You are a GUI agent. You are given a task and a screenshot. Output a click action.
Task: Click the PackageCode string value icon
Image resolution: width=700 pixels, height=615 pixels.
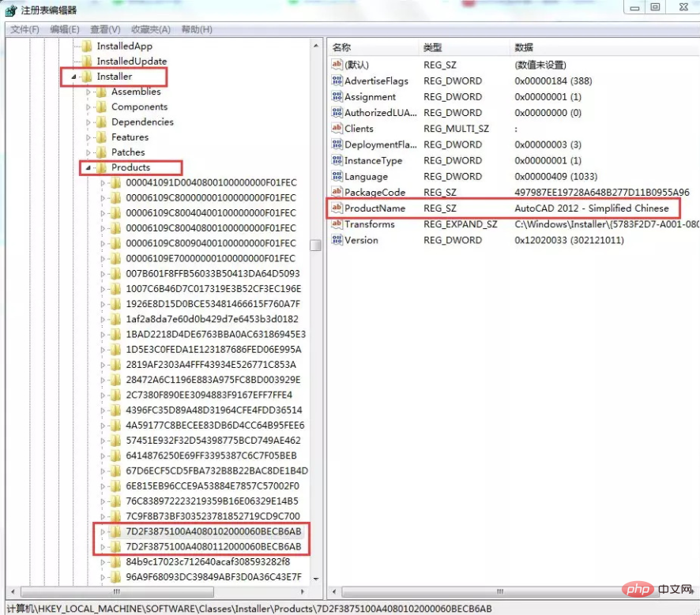click(337, 192)
